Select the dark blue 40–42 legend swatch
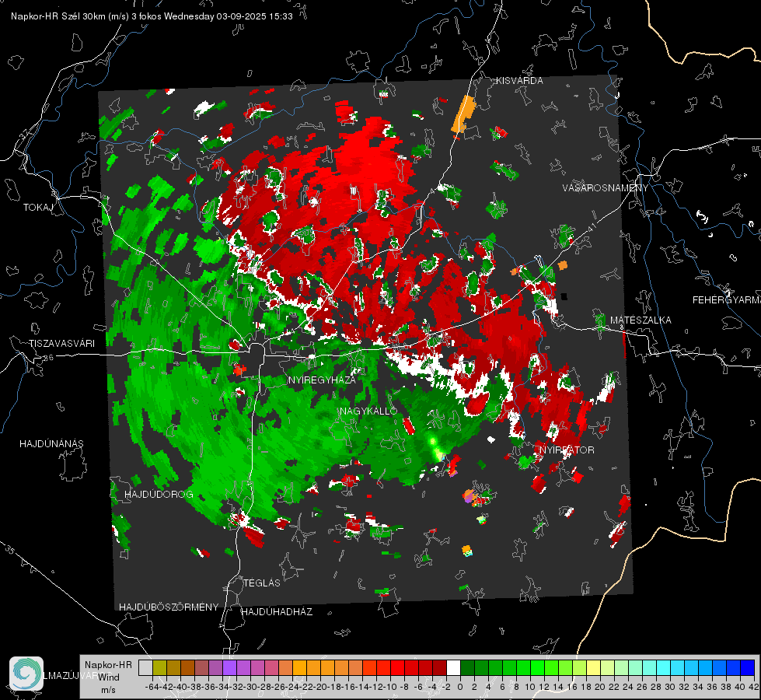This screenshot has width=761, height=700. (x=748, y=667)
